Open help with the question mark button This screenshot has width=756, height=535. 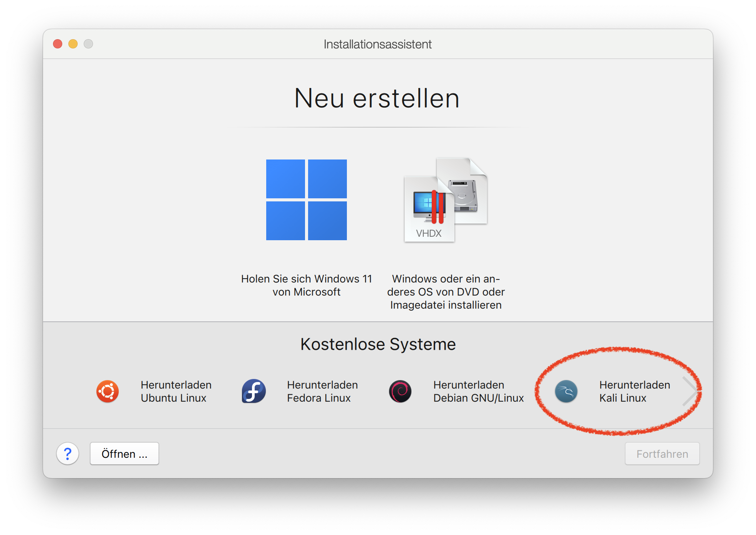pos(68,454)
